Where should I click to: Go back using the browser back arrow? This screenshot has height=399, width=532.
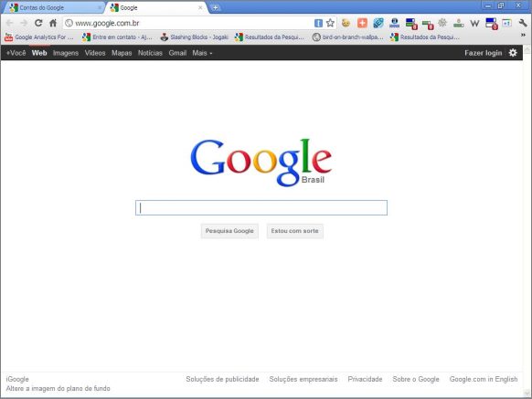coord(9,23)
